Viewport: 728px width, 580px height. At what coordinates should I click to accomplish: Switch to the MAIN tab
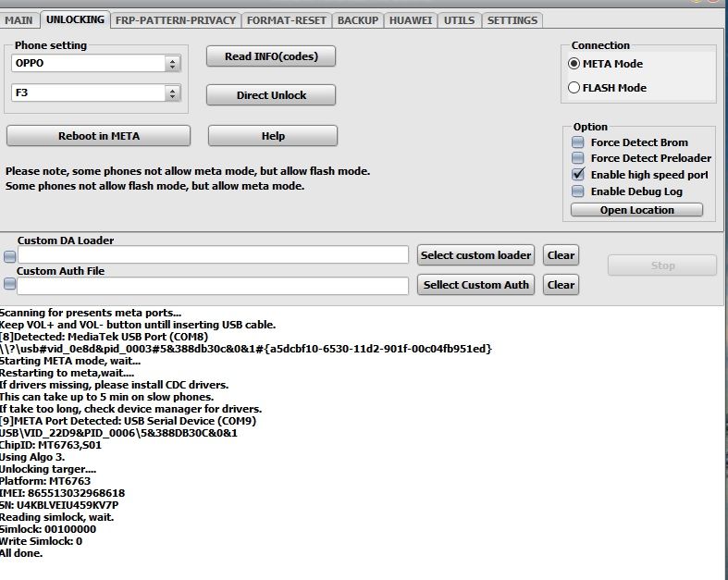click(19, 19)
